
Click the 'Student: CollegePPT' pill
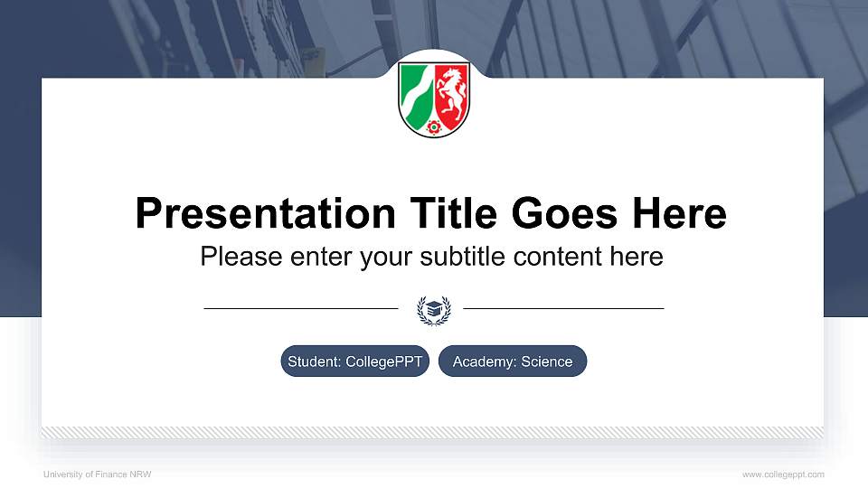[x=354, y=361]
